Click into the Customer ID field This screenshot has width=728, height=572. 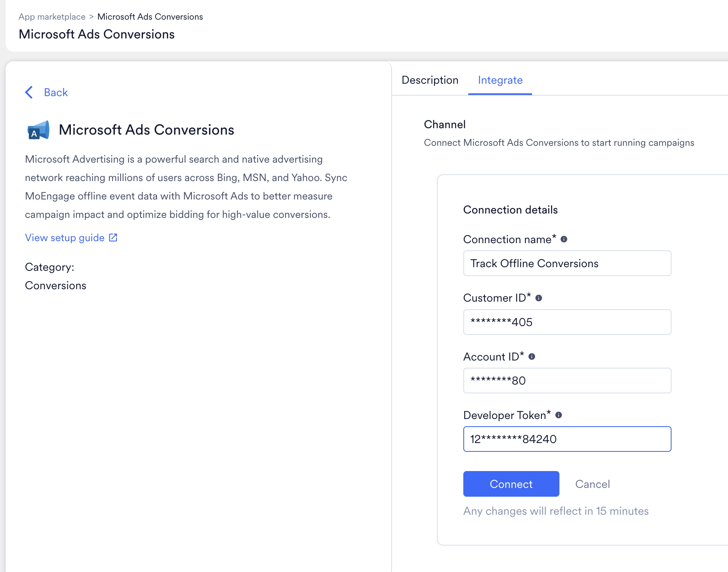pyautogui.click(x=567, y=322)
